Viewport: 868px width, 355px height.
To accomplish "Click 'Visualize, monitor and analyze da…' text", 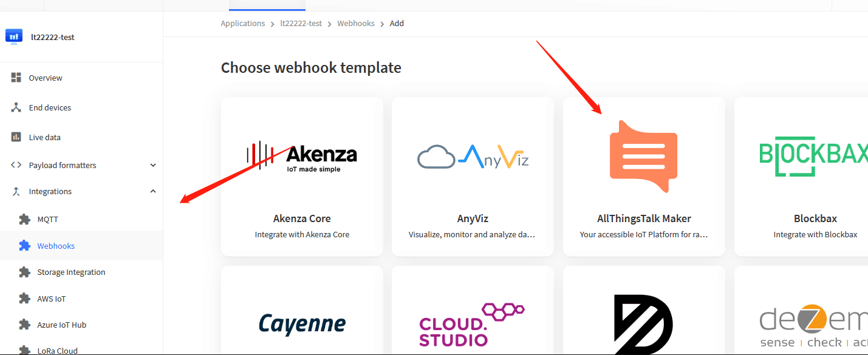I will coord(472,235).
